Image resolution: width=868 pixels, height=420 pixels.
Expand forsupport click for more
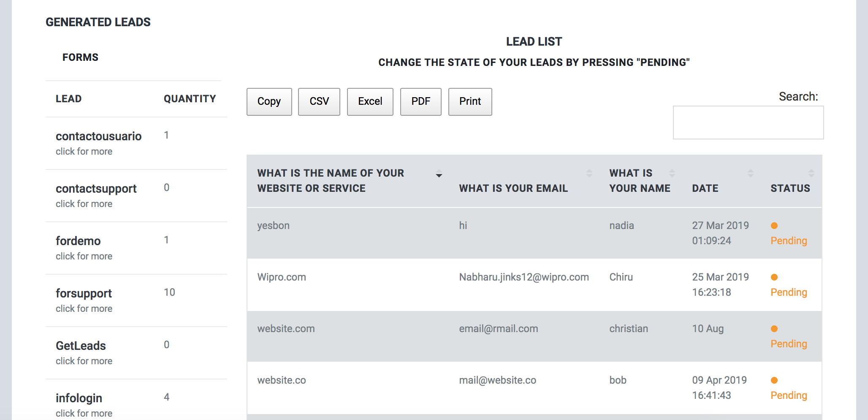tap(84, 309)
